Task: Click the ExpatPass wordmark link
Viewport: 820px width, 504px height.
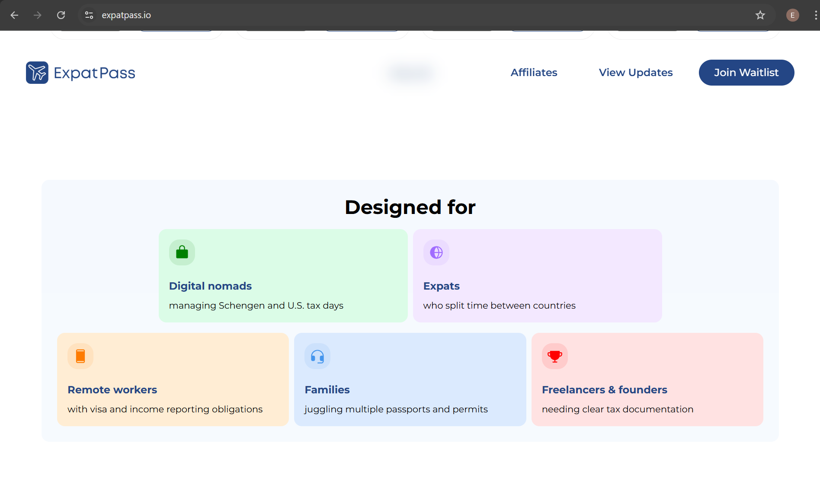Action: [94, 72]
